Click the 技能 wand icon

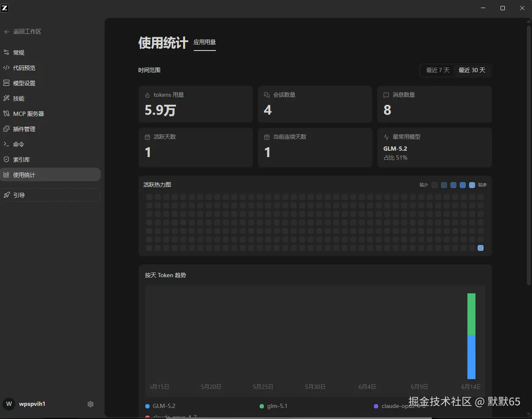point(6,98)
